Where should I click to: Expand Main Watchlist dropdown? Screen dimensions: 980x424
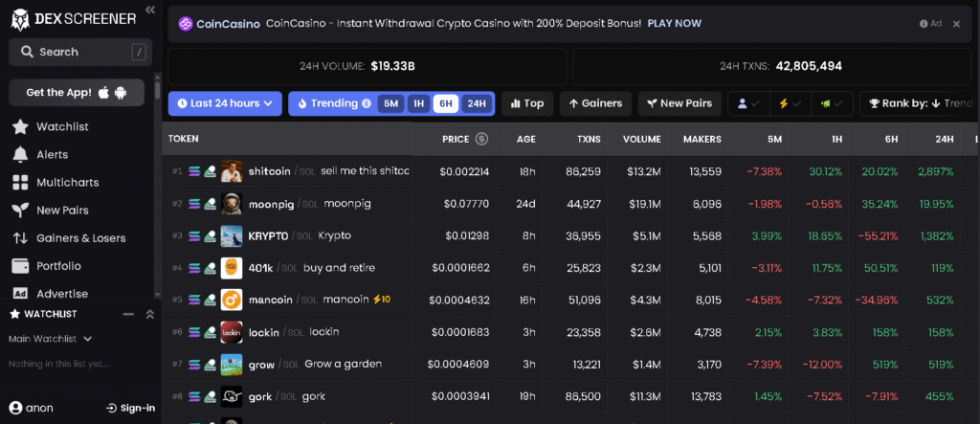[51, 339]
